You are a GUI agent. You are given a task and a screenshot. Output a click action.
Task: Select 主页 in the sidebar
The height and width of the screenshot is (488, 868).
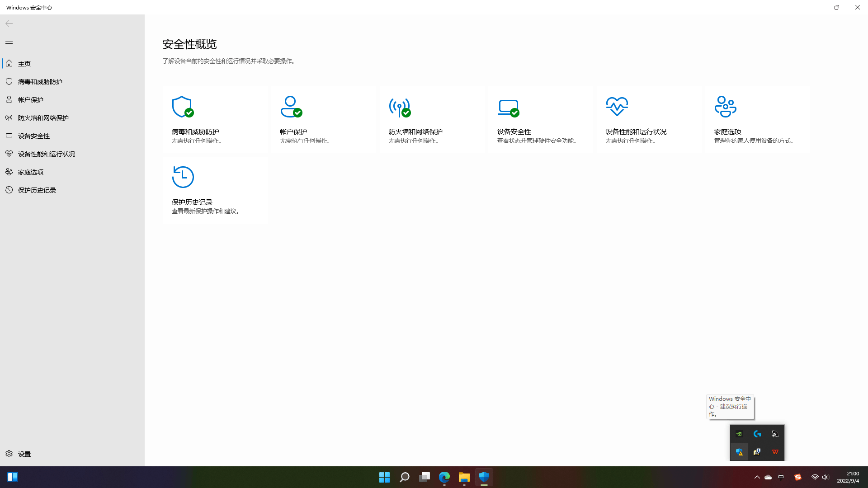[72, 64]
